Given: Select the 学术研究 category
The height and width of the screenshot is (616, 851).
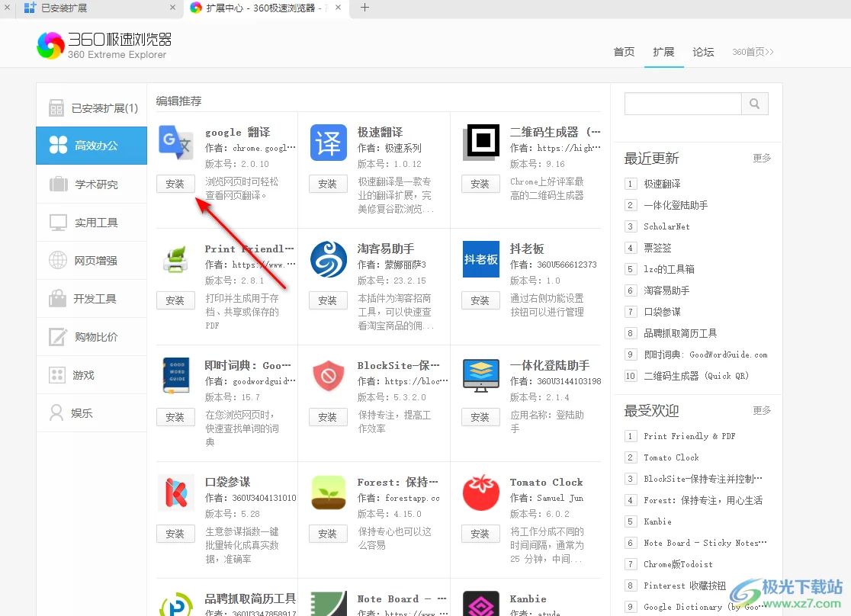Looking at the screenshot, I should tap(92, 184).
